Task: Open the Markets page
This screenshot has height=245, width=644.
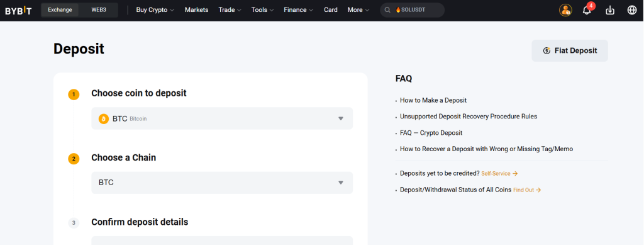Action: coord(196,10)
